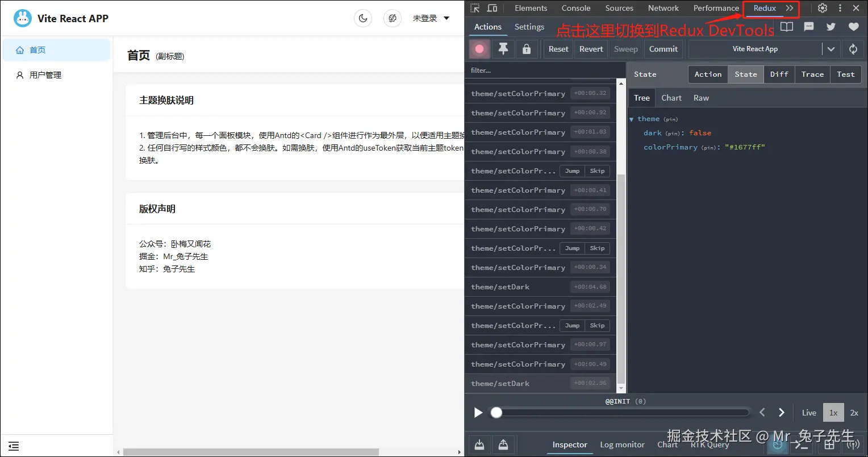
Task: Open the Vite React App instance dropdown
Action: click(831, 49)
